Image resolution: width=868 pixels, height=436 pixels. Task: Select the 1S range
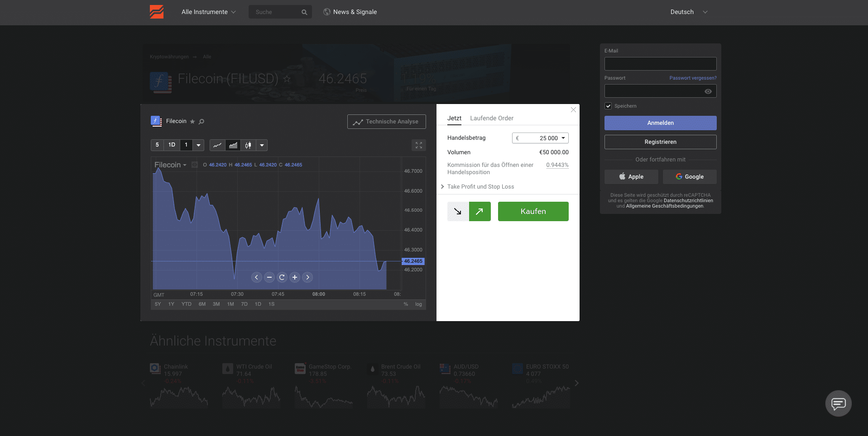[272, 304]
